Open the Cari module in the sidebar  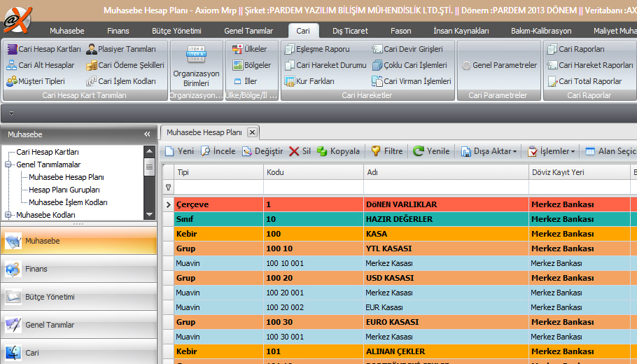click(x=79, y=352)
